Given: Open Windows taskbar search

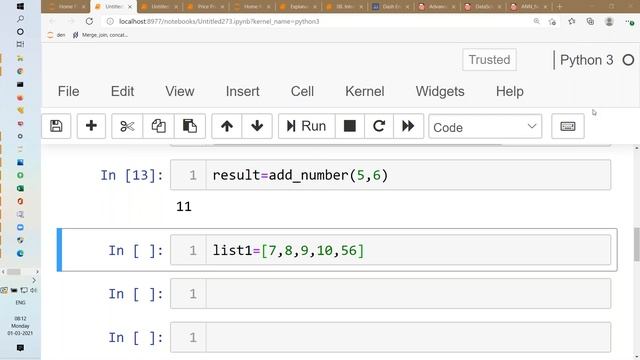Looking at the screenshot, I should pos(20,19).
